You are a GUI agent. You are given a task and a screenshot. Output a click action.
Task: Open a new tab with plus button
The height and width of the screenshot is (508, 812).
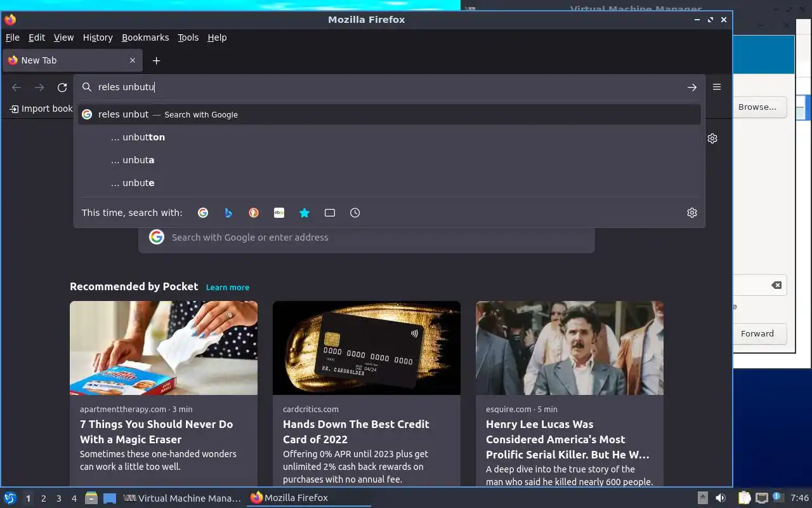[156, 60]
